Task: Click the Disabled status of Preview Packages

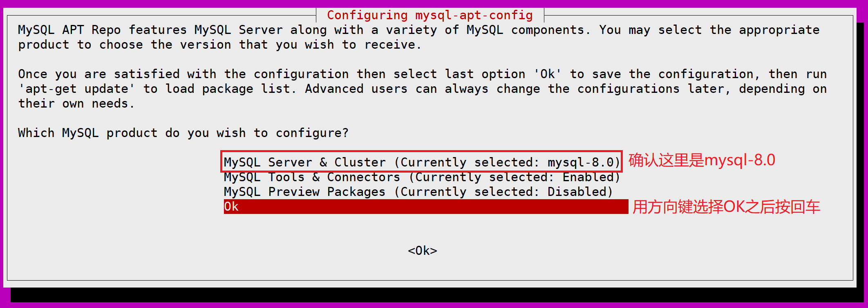Action: 577,192
